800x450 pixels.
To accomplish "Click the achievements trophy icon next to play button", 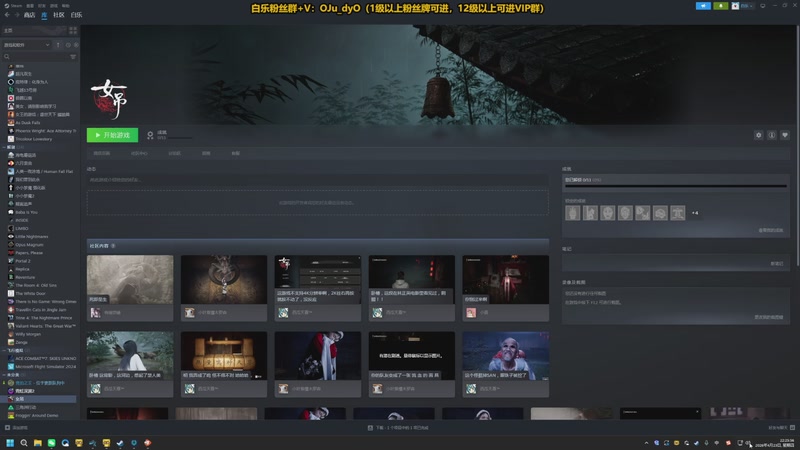I will 150,135.
